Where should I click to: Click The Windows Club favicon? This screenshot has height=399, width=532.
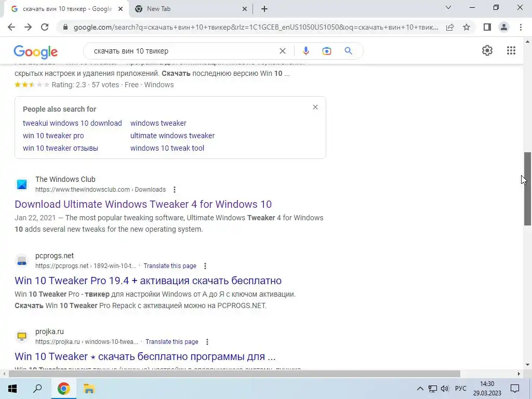(22, 184)
